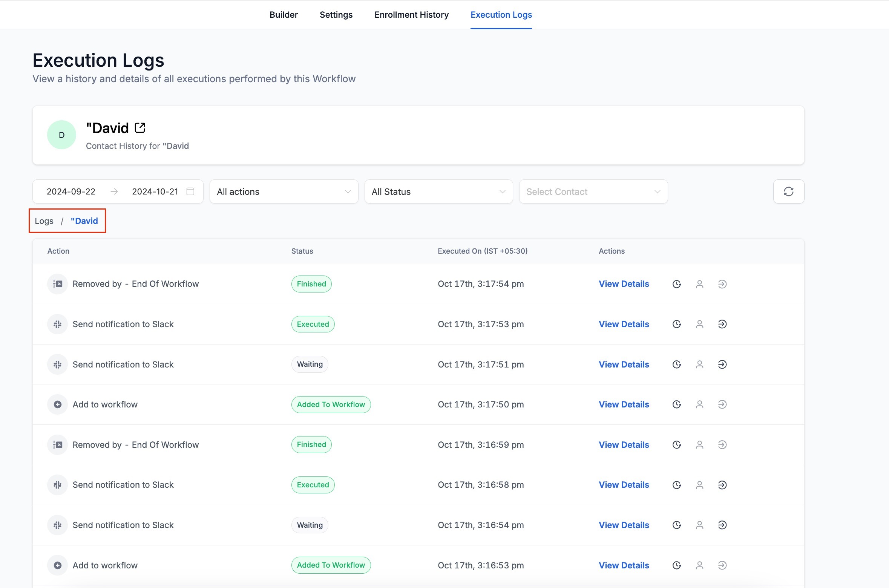Image resolution: width=889 pixels, height=588 pixels.
Task: View Details for Add to workflow 3:16:53 pm
Action: coord(624,565)
